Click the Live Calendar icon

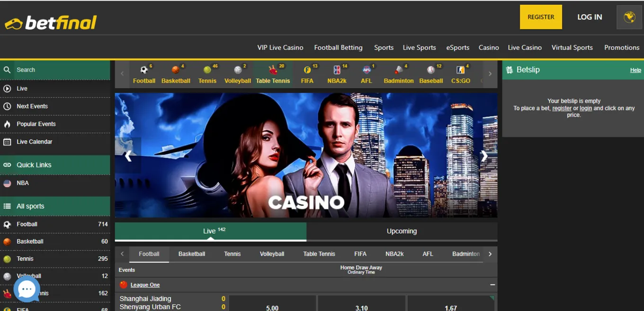pyautogui.click(x=7, y=142)
